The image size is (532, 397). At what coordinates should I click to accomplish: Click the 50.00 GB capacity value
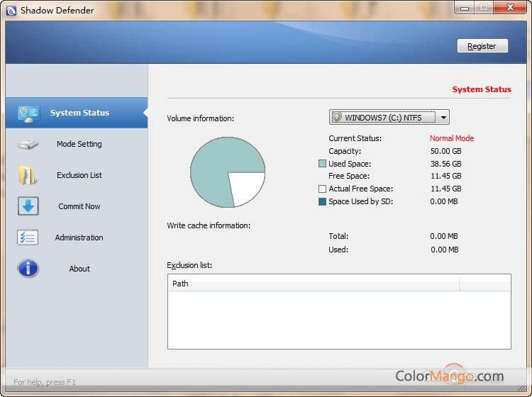click(446, 151)
